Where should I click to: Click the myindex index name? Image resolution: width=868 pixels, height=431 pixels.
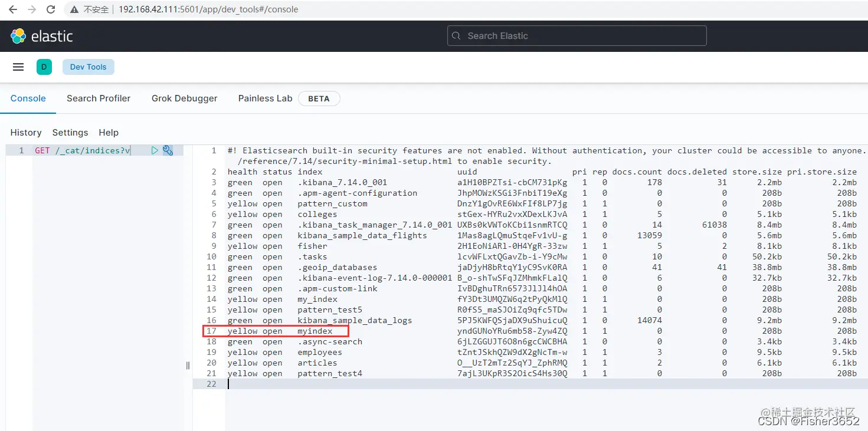click(315, 331)
